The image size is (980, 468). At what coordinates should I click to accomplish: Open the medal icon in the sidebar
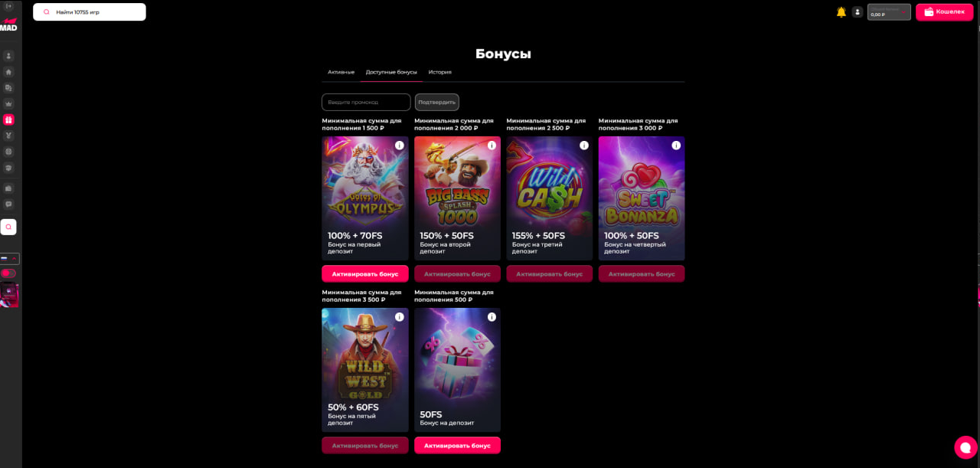[x=8, y=136]
